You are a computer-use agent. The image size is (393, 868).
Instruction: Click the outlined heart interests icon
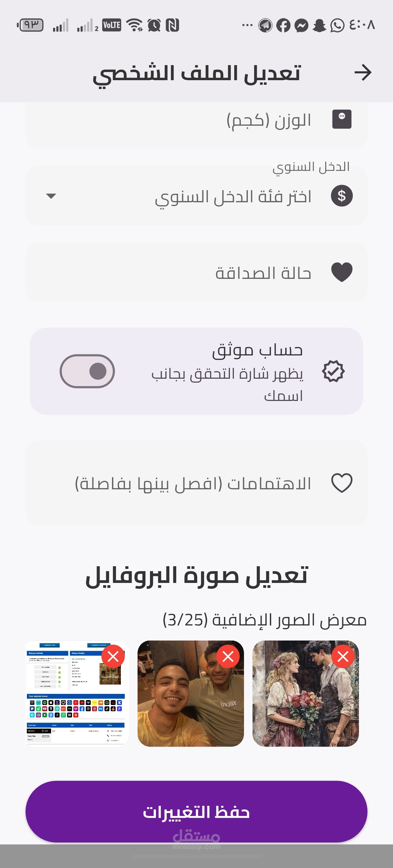coord(342,483)
